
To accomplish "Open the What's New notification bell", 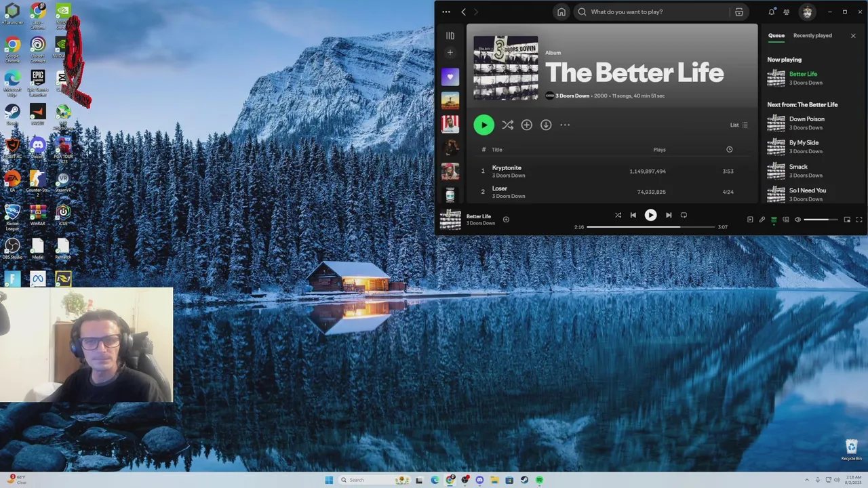I will click(x=772, y=12).
